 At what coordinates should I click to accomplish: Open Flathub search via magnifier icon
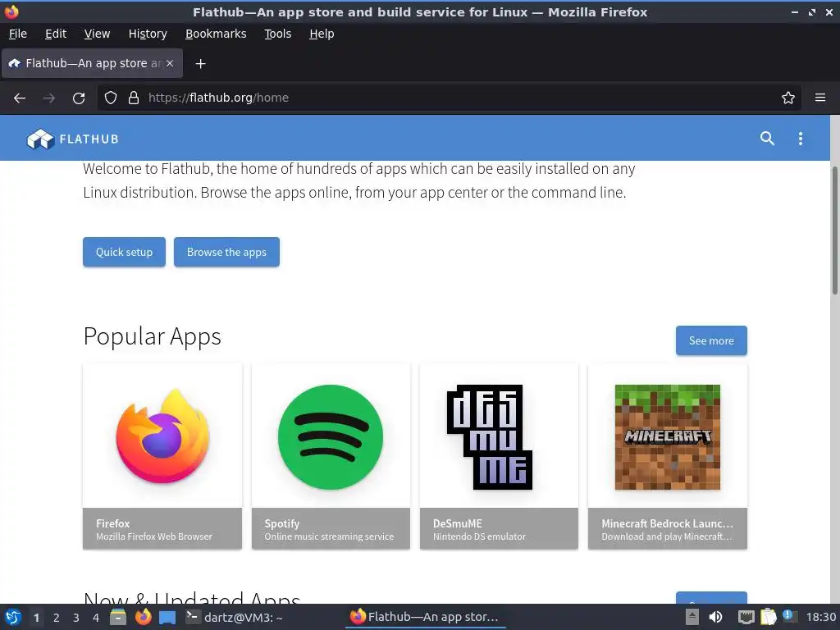click(x=767, y=138)
